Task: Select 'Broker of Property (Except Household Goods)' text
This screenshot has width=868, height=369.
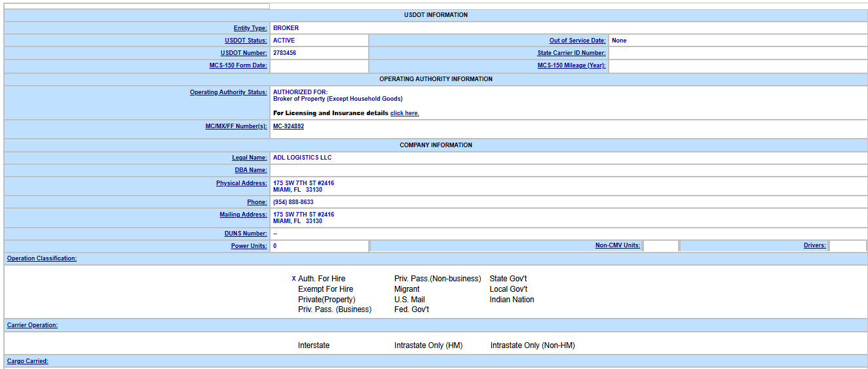Action: 338,99
